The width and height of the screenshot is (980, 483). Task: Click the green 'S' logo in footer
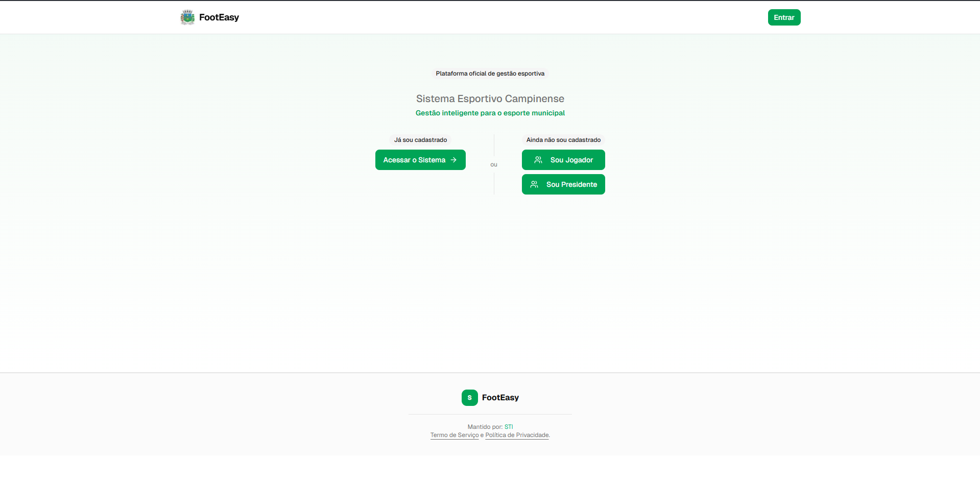click(469, 398)
